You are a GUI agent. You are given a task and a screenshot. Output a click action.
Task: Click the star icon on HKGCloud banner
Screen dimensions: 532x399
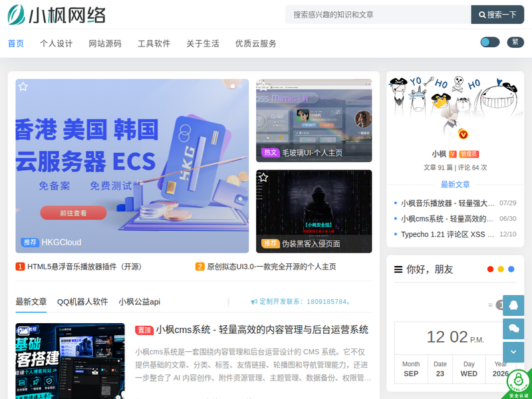(x=23, y=86)
